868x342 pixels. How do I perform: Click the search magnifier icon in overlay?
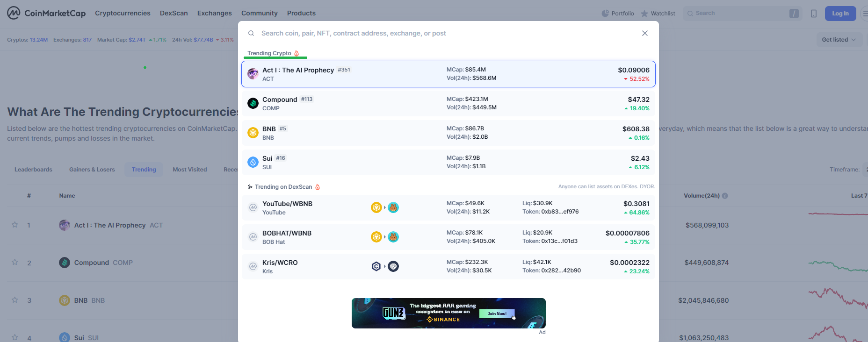tap(251, 33)
